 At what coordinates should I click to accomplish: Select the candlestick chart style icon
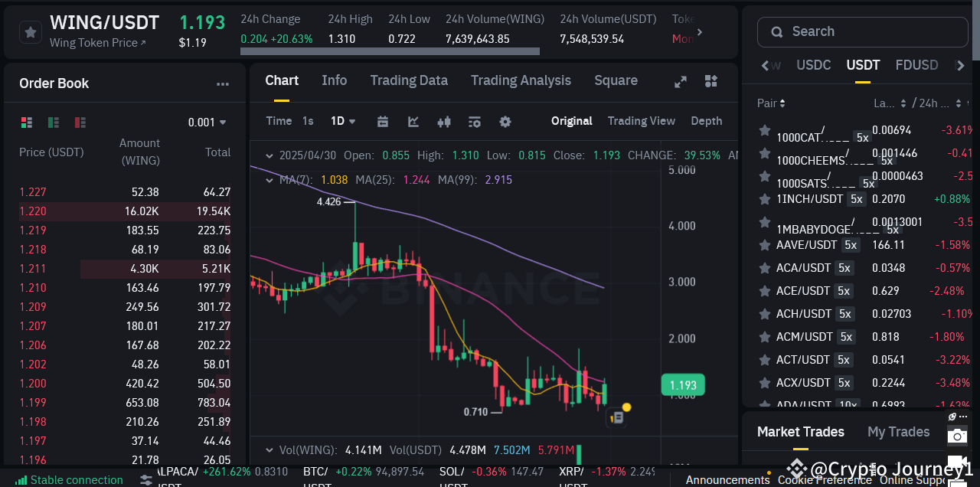coord(444,121)
